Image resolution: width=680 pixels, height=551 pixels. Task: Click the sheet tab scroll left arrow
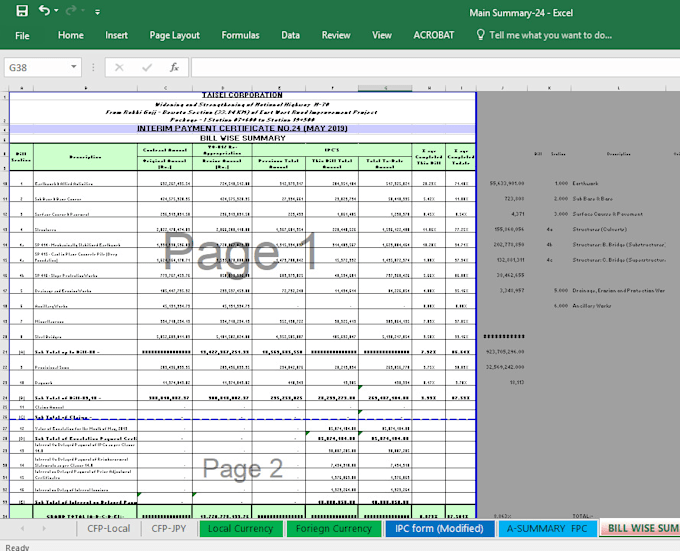(22, 528)
